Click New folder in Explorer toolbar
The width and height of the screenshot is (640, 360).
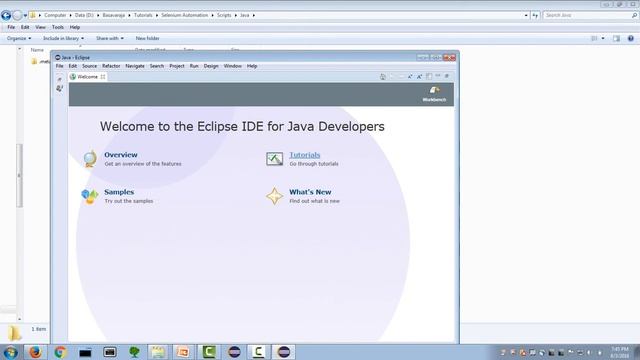click(x=147, y=38)
